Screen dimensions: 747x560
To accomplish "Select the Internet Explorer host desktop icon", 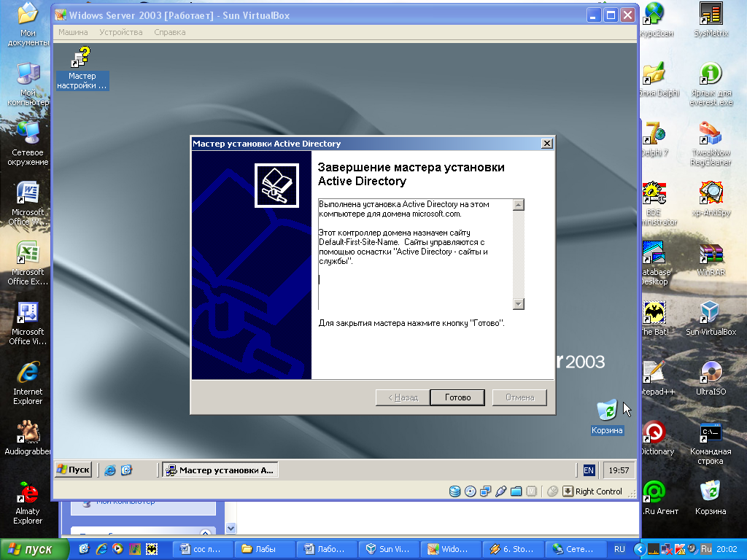I will tap(28, 383).
